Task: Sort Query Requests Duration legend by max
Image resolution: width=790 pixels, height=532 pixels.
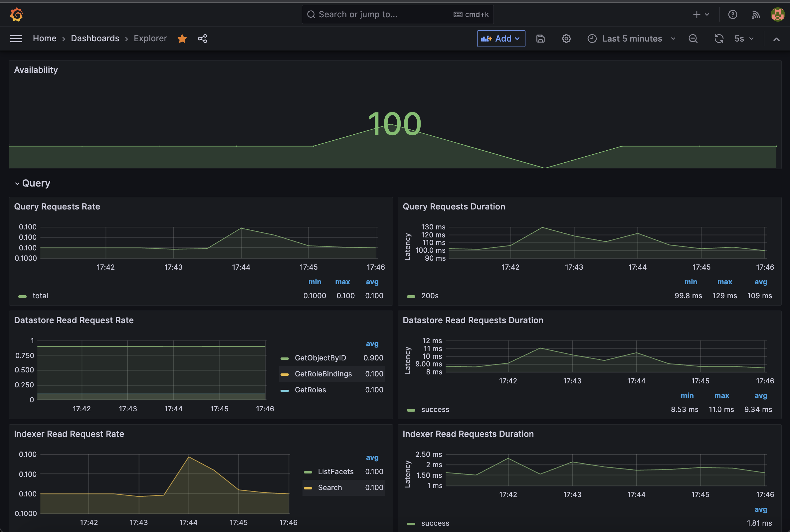Action: pos(724,282)
